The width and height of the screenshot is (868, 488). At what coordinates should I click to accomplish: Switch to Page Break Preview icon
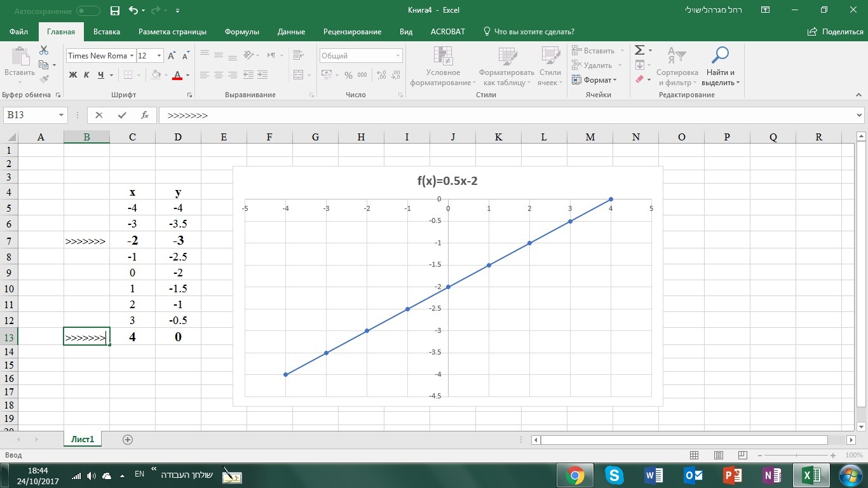[743, 455]
